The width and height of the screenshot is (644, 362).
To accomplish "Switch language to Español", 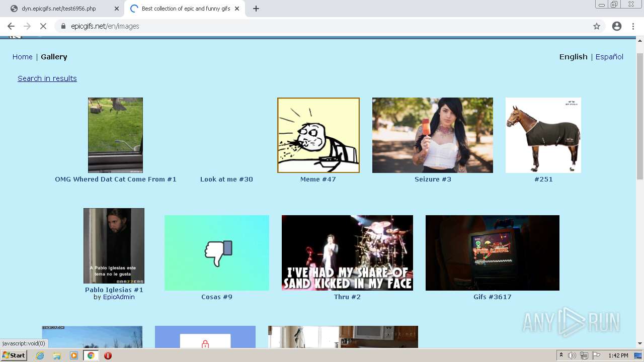I will (x=609, y=57).
